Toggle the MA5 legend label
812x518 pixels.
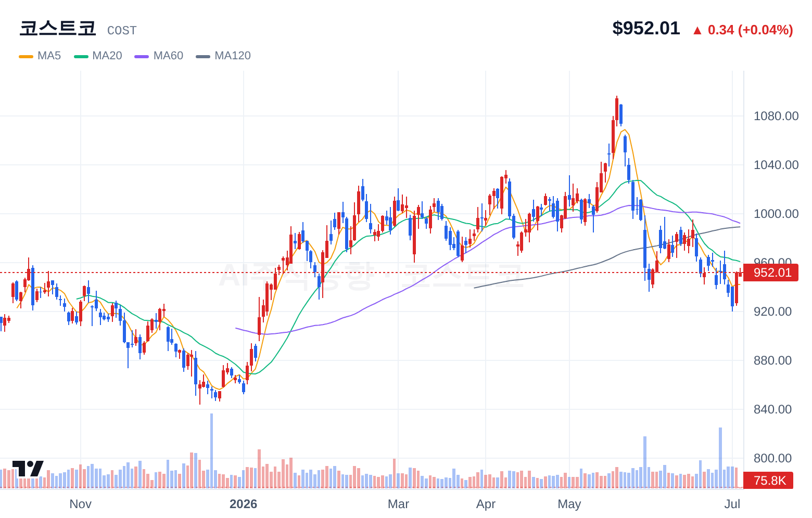(49, 56)
